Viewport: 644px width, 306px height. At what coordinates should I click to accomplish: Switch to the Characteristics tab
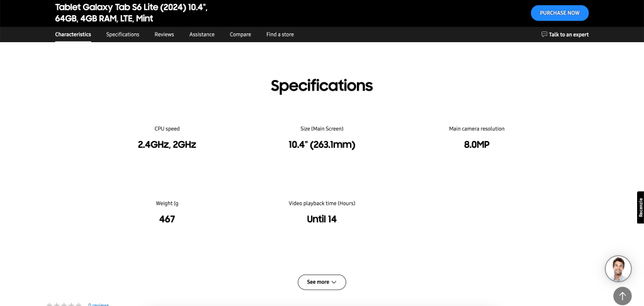[73, 35]
